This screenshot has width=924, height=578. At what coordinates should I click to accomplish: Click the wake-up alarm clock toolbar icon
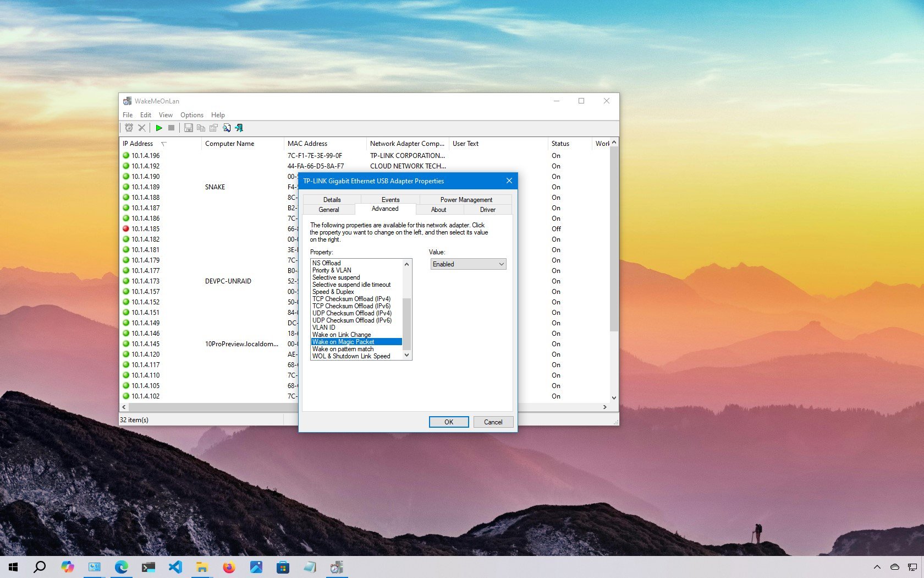coord(129,128)
